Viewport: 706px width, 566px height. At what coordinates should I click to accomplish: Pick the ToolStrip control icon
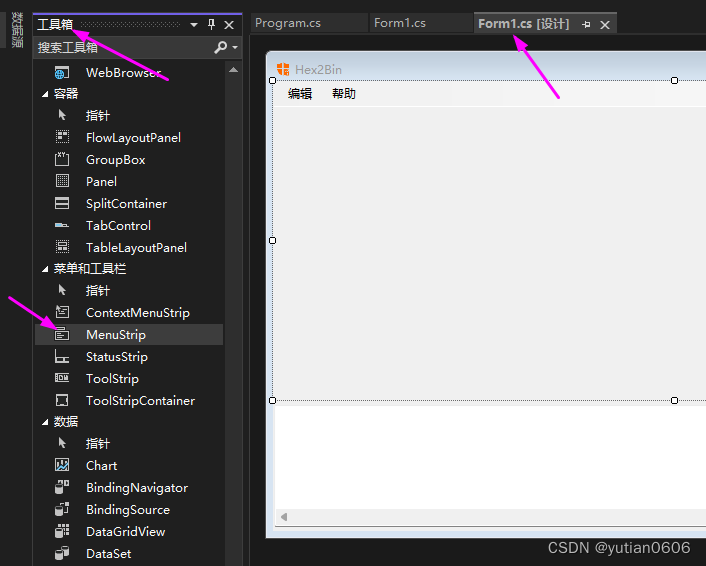tap(62, 378)
